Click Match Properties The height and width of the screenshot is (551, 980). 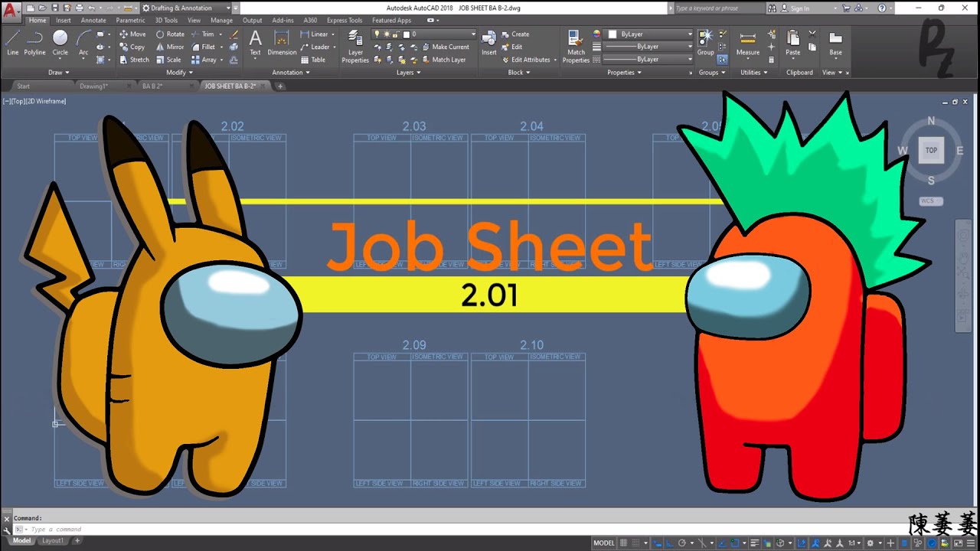[x=576, y=46]
